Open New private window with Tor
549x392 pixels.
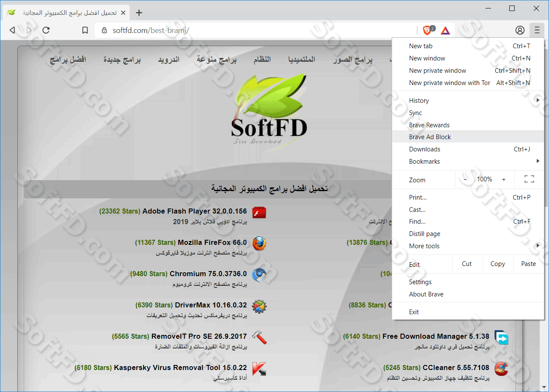coord(468,83)
